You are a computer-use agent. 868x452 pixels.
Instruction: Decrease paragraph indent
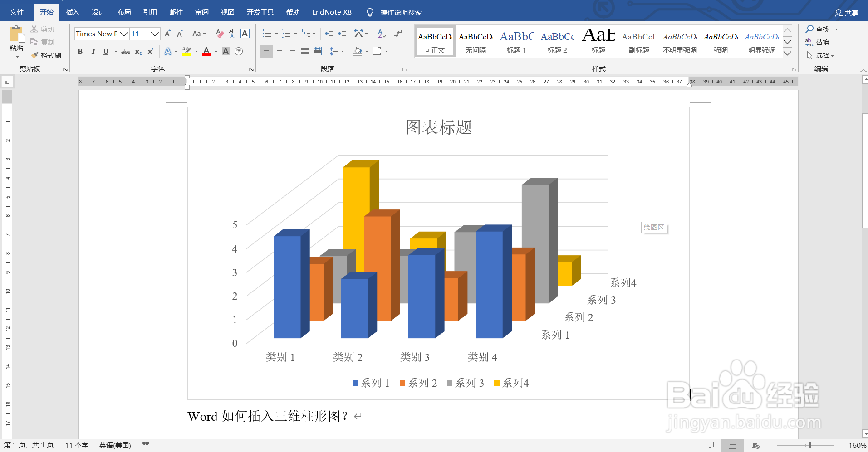pyautogui.click(x=329, y=34)
